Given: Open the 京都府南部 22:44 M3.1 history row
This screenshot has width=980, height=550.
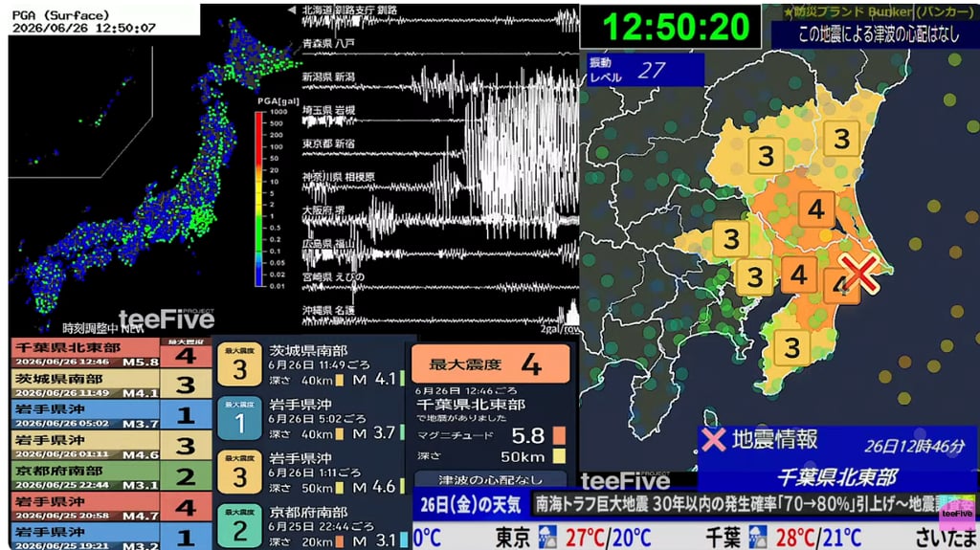Looking at the screenshot, I should tap(111, 477).
